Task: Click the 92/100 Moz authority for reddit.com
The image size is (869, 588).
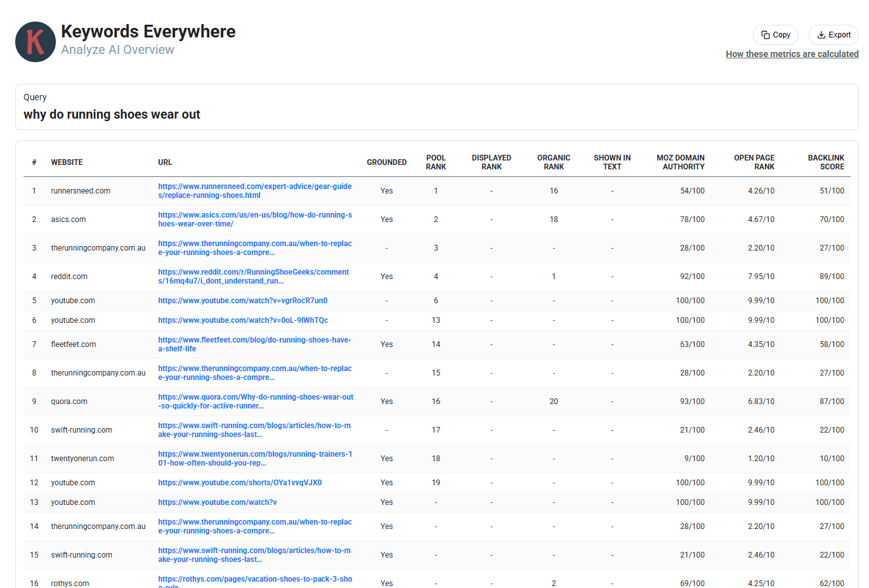Action: (x=692, y=277)
